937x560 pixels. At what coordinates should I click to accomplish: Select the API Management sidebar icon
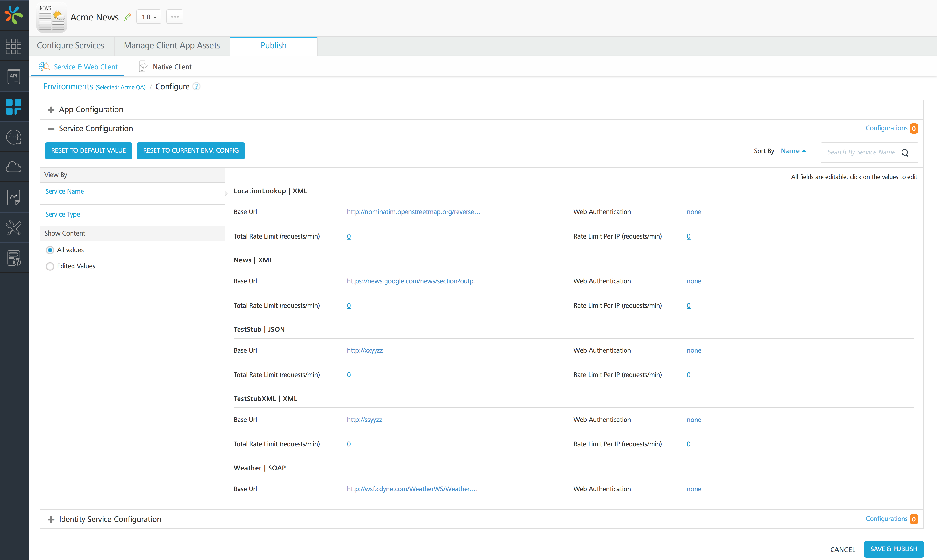tap(14, 76)
